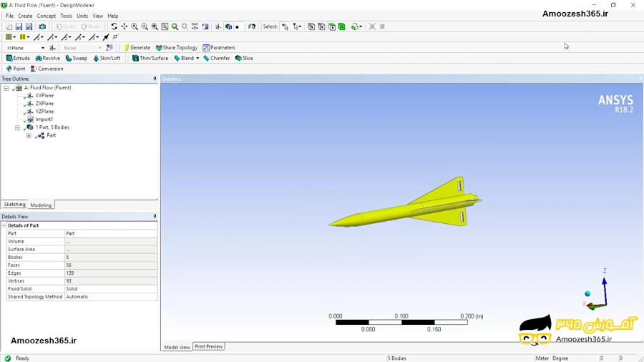Viewport: 644px width, 362px height.
Task: Open the XYPlane plane dropdown
Action: 43,48
